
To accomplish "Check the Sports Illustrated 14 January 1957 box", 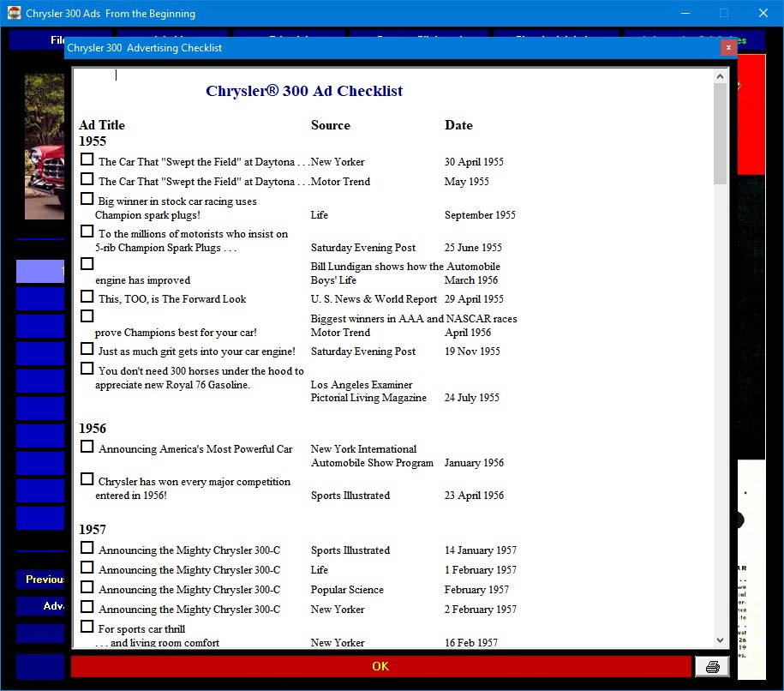I will (87, 547).
